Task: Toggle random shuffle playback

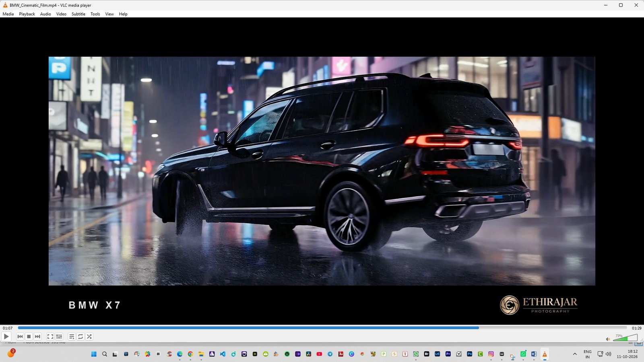Action: (89, 337)
